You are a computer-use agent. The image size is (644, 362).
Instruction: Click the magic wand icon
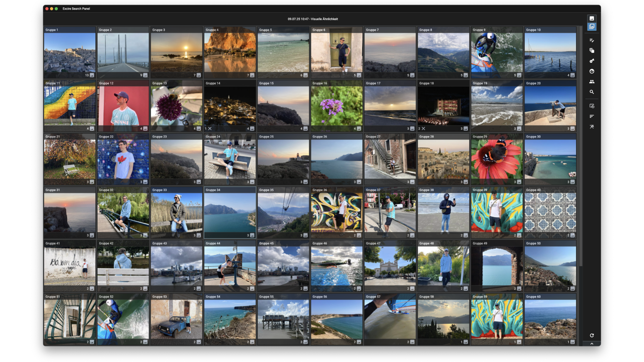pos(592,127)
